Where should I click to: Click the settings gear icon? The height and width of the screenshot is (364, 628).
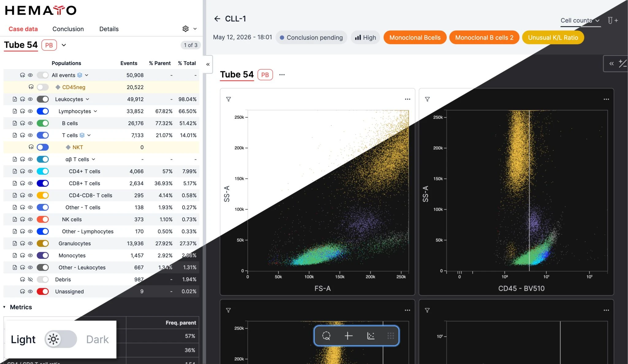click(186, 29)
